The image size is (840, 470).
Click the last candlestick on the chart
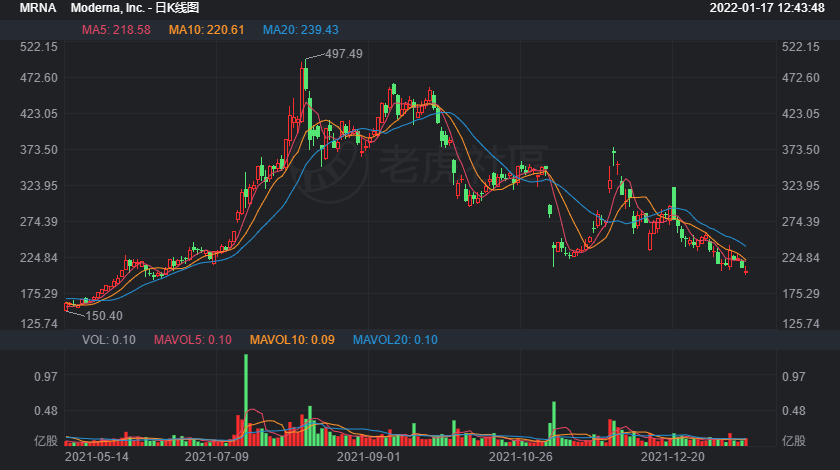pyautogui.click(x=746, y=272)
